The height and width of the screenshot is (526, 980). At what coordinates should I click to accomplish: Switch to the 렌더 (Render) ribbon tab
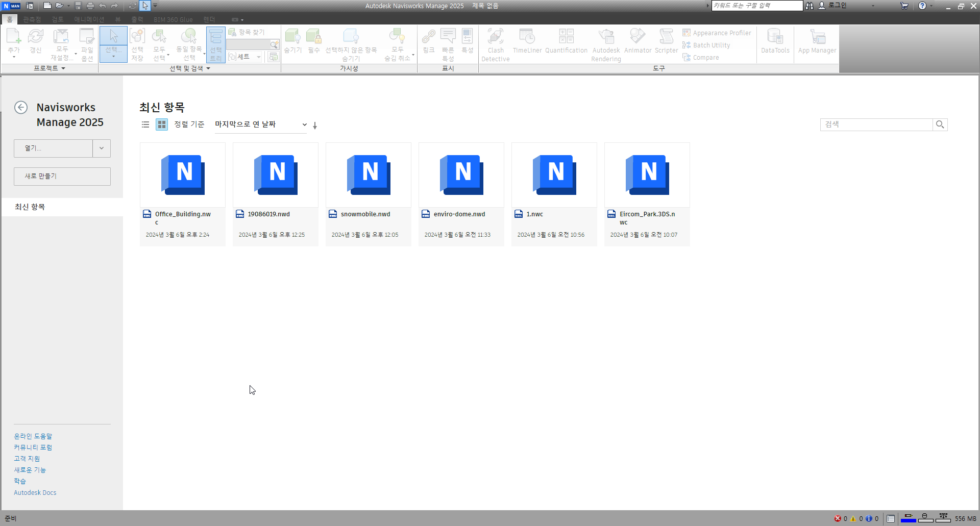tap(209, 19)
